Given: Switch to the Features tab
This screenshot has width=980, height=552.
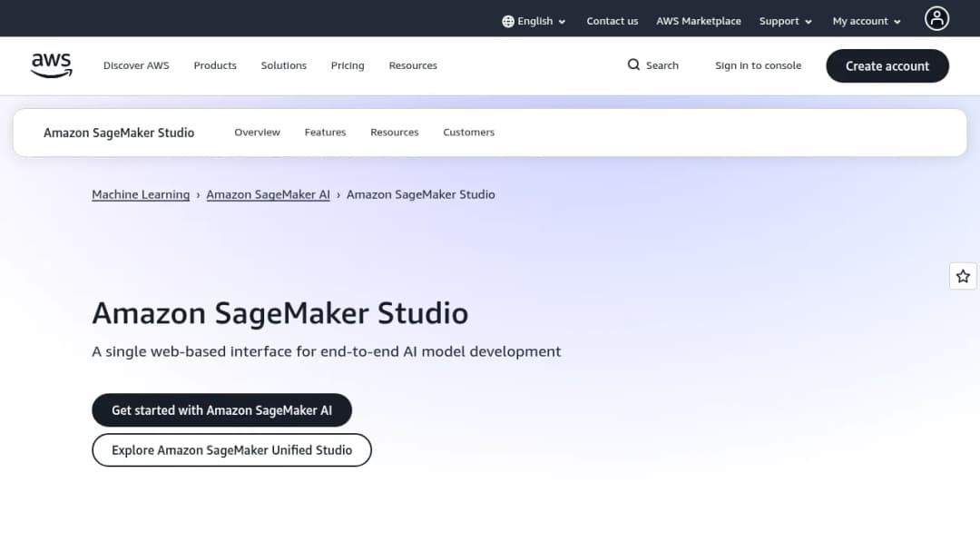Looking at the screenshot, I should (x=325, y=133).
